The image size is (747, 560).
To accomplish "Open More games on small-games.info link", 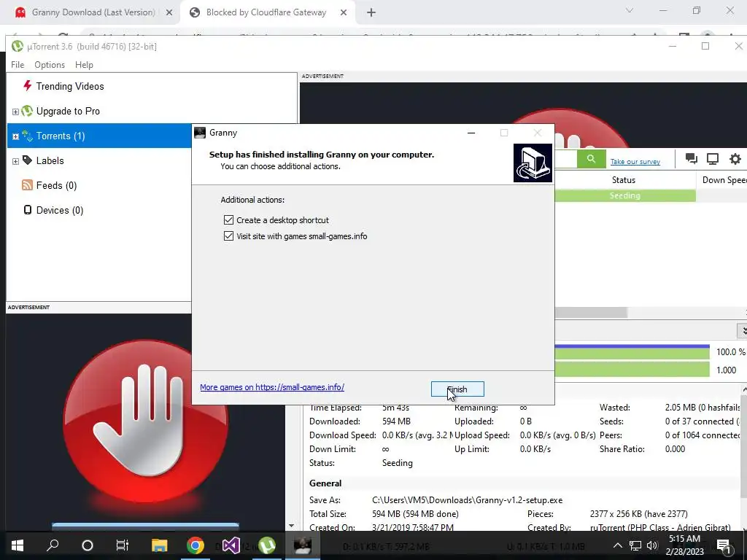I will click(x=272, y=387).
